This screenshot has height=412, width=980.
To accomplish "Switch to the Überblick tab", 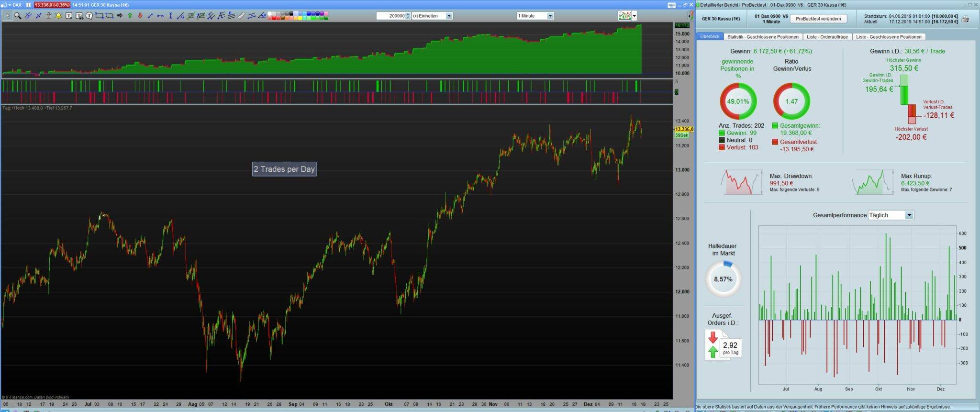I will pos(710,36).
